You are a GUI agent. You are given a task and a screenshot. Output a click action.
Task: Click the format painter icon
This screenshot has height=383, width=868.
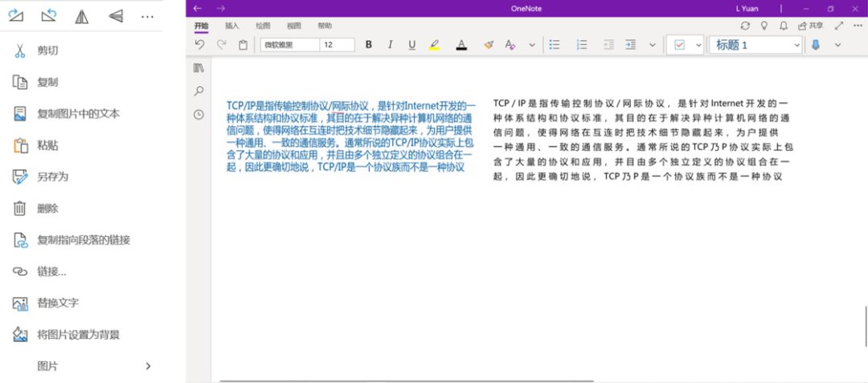pyautogui.click(x=488, y=45)
